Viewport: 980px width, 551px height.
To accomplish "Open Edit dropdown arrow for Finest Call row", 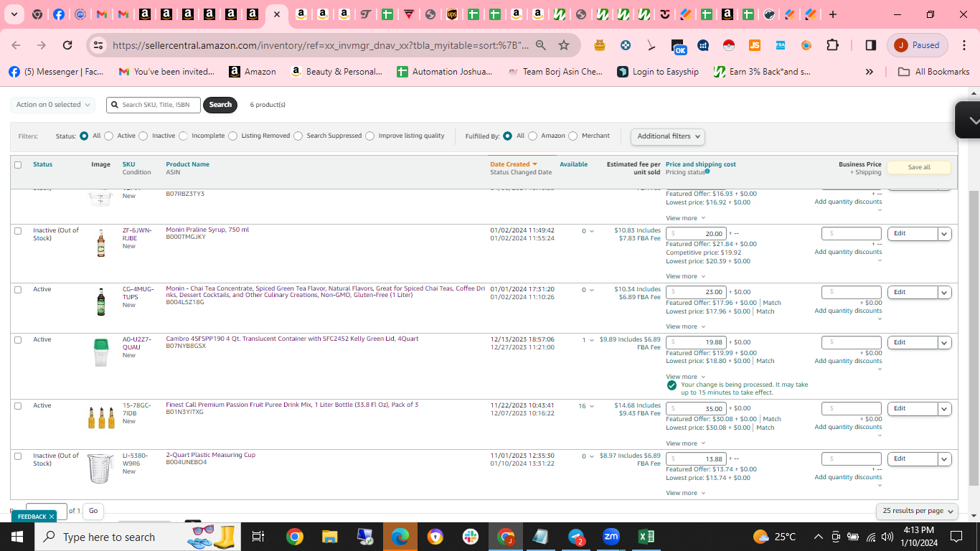I will (x=944, y=409).
